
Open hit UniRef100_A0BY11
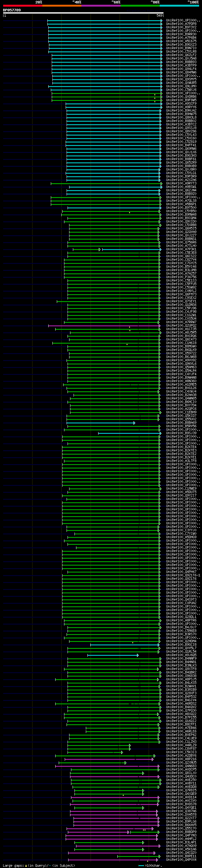click(x=181, y=784)
